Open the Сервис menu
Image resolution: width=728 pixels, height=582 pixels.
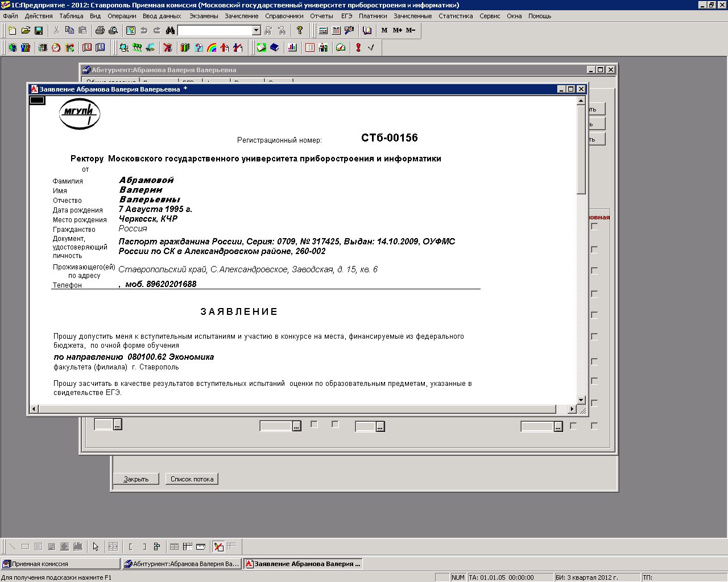click(490, 16)
